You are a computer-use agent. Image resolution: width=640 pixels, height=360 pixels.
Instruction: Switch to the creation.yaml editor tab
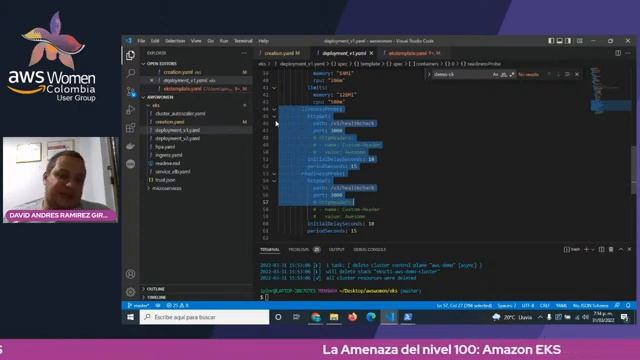282,53
